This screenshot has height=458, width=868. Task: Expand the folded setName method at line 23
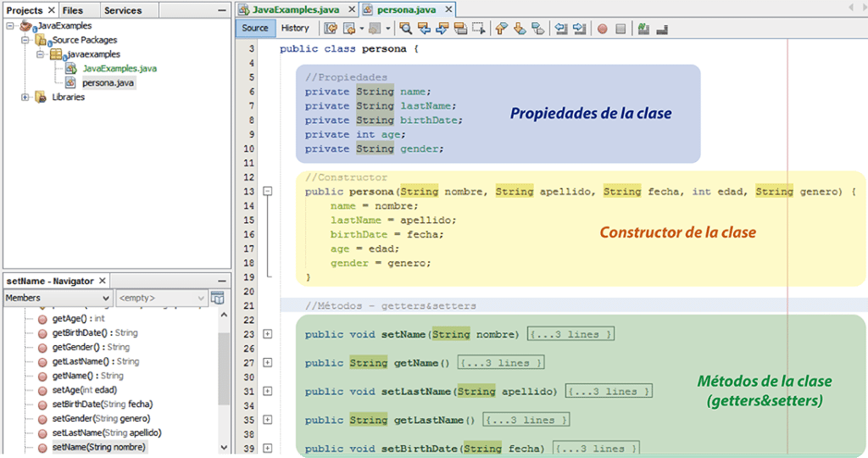tap(268, 334)
